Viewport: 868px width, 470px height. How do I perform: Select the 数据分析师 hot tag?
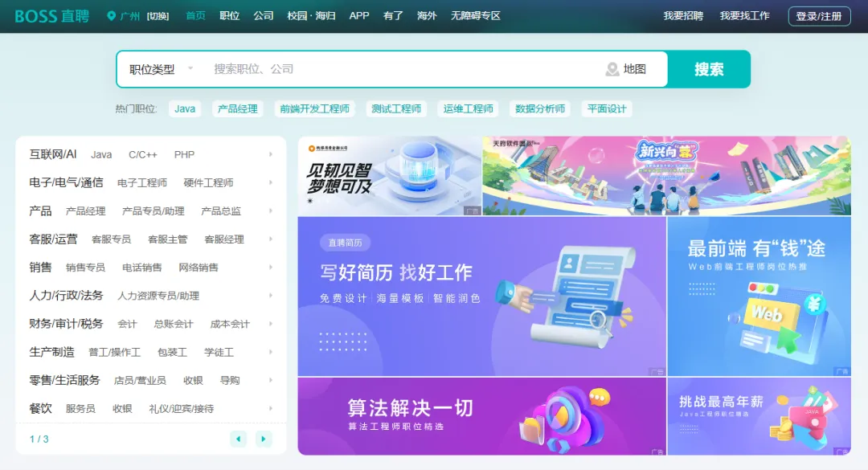(x=540, y=109)
